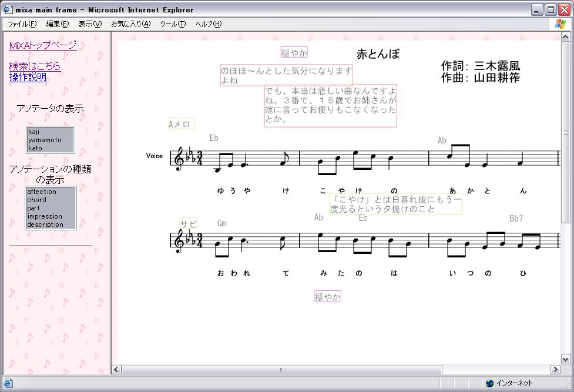Select annotator kato in the list
The height and width of the screenshot is (392, 574).
pyautogui.click(x=51, y=148)
